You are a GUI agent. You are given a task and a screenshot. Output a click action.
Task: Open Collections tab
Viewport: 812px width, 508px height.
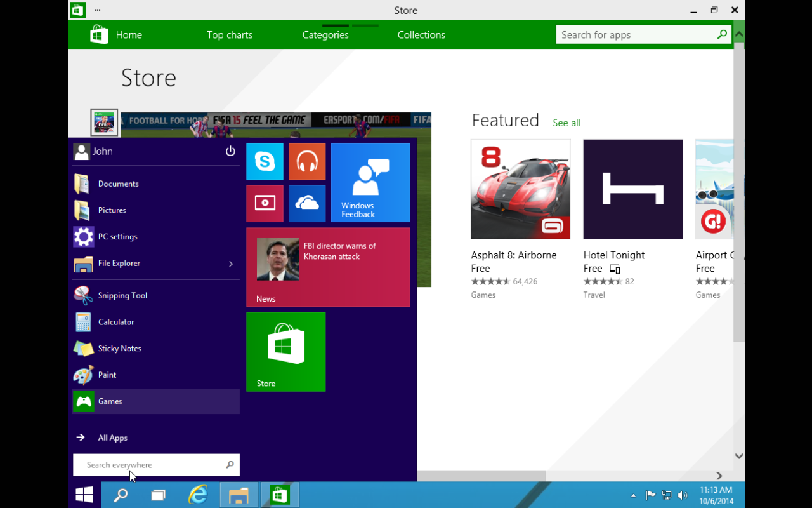pyautogui.click(x=421, y=35)
